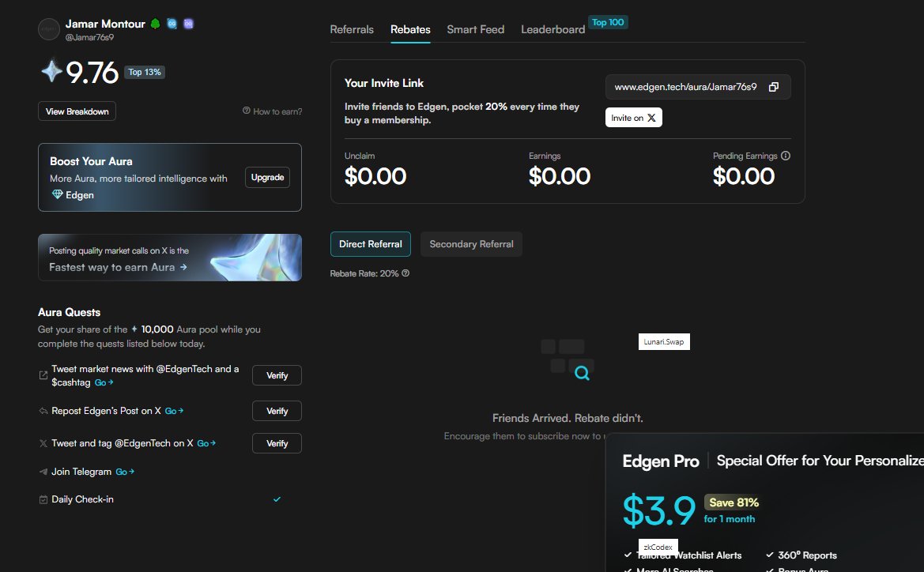Click the How to earn help icon
Image resolution: width=924 pixels, height=572 pixels.
[x=247, y=111]
